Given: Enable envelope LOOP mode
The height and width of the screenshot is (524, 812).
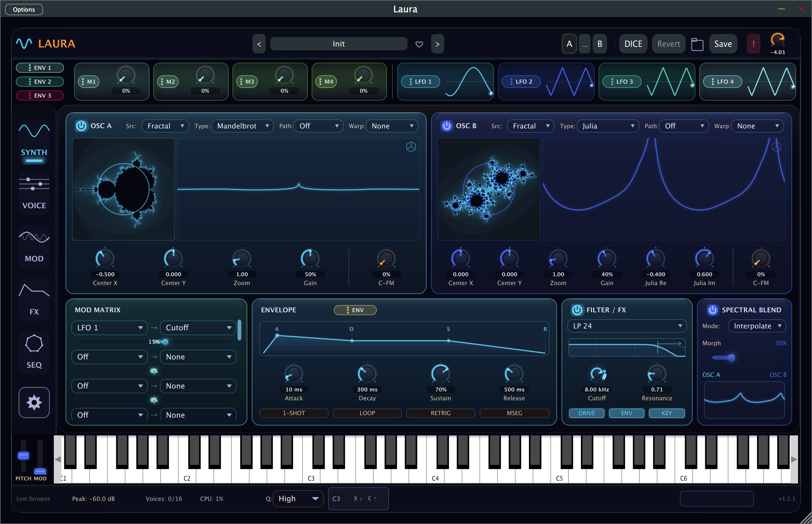Looking at the screenshot, I should pos(367,413).
